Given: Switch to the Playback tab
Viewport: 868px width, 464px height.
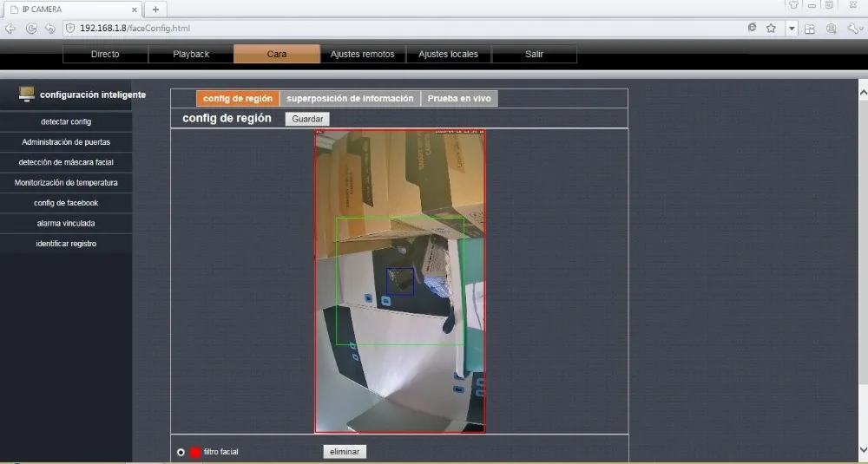Looking at the screenshot, I should tap(191, 54).
